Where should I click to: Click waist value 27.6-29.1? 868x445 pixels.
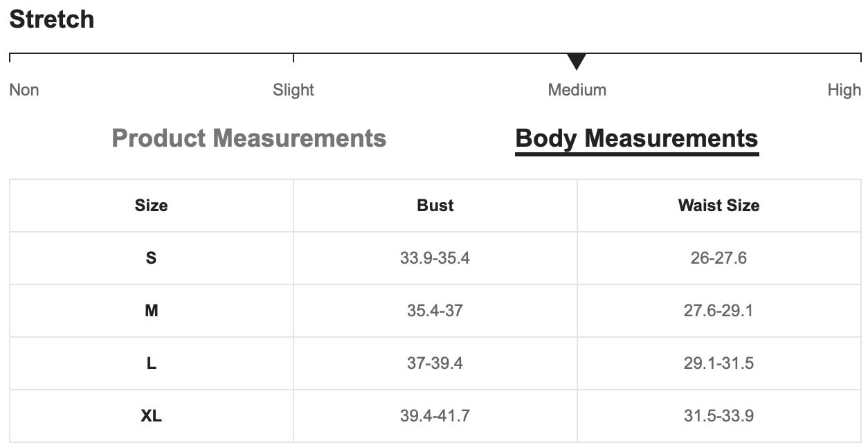coord(718,311)
